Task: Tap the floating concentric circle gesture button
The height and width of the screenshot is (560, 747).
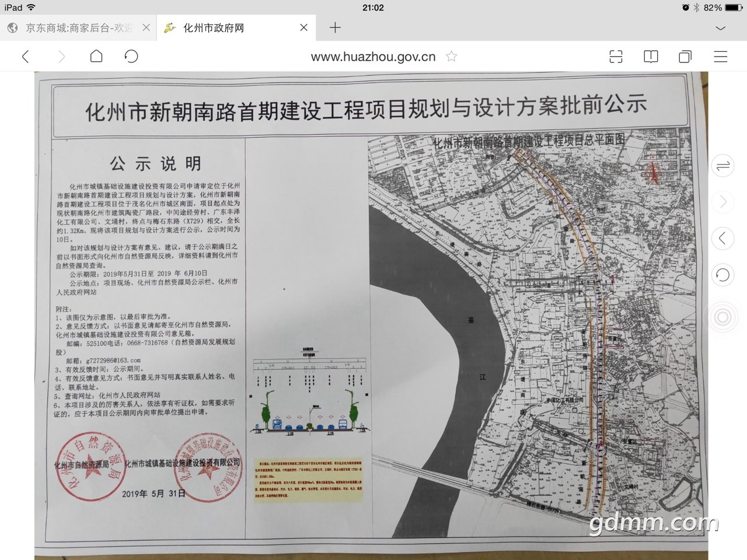Action: [x=722, y=317]
